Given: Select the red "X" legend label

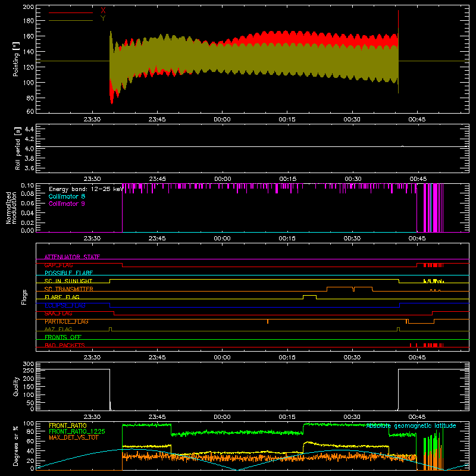Looking at the screenshot, I should click(x=103, y=11).
